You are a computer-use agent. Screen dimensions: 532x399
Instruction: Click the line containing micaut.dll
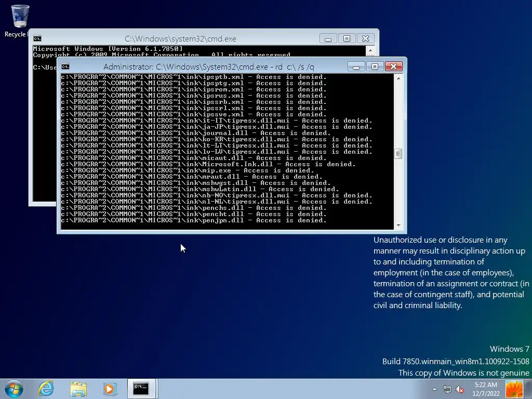pos(194,158)
